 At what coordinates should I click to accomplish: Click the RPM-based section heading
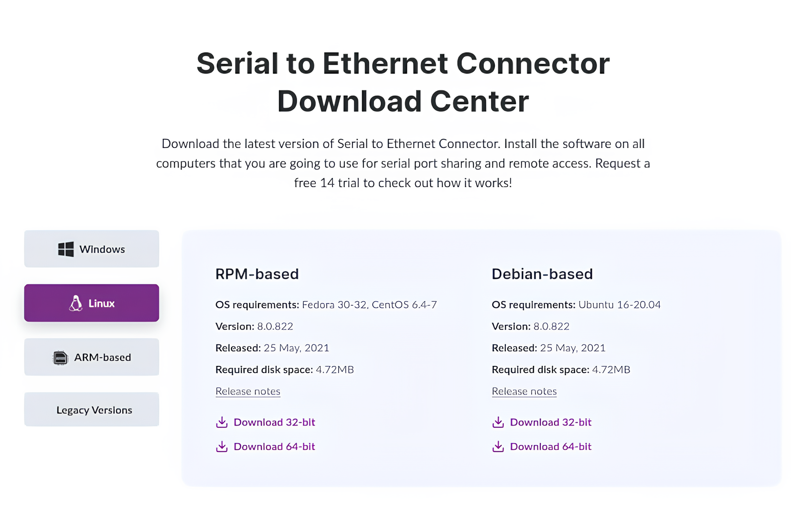(257, 274)
